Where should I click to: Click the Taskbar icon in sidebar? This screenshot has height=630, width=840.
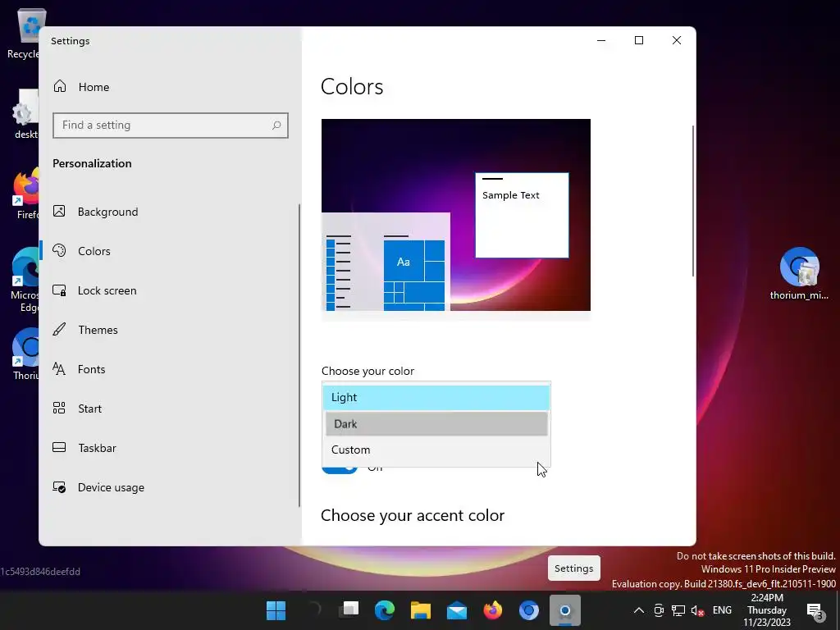point(59,447)
